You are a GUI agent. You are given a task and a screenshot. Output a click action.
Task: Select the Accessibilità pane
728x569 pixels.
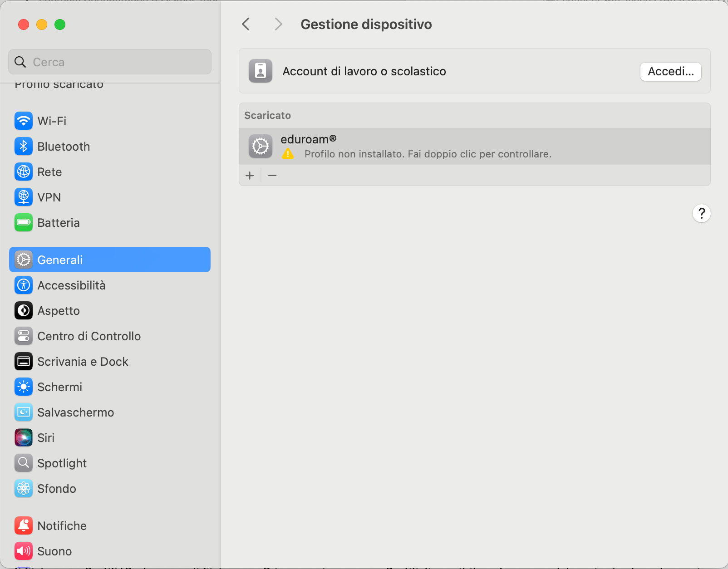71,285
